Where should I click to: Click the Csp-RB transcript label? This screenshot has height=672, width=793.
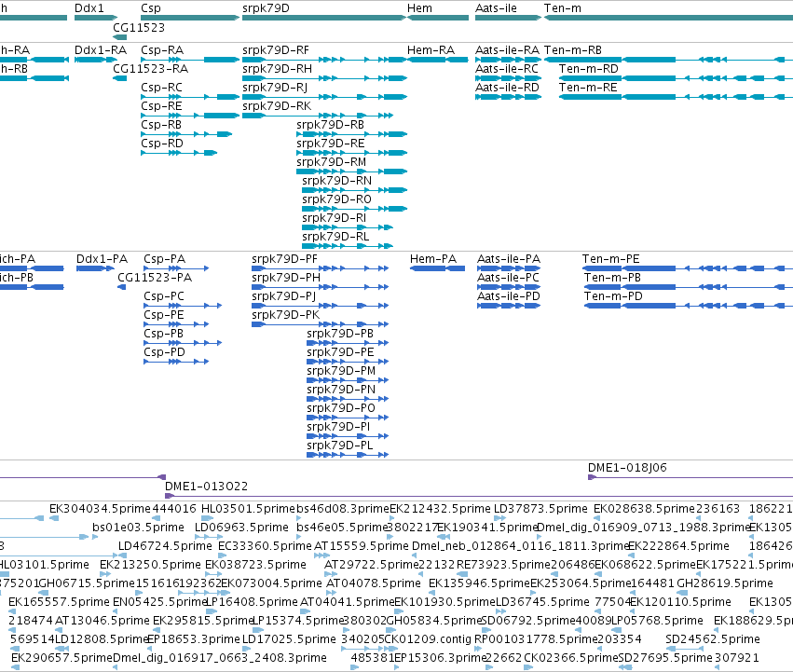pyautogui.click(x=161, y=125)
